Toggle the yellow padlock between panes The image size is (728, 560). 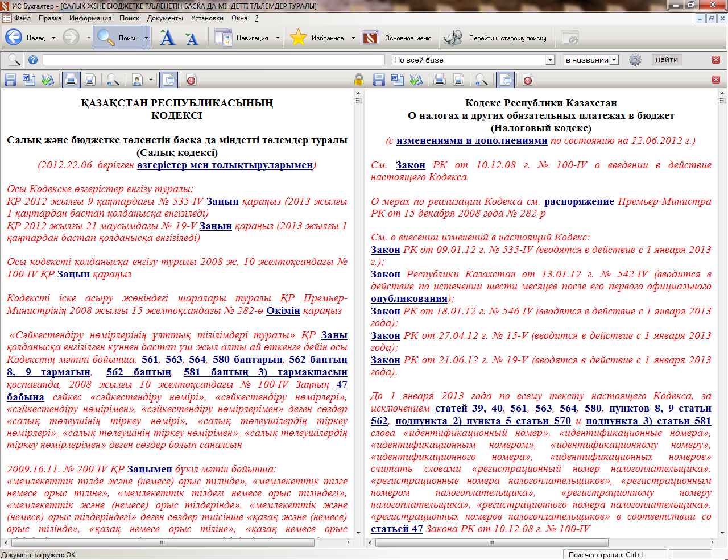coord(359,80)
